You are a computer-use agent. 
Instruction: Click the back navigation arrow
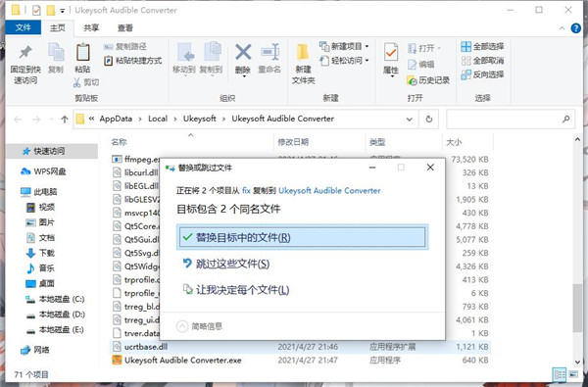tap(18, 120)
